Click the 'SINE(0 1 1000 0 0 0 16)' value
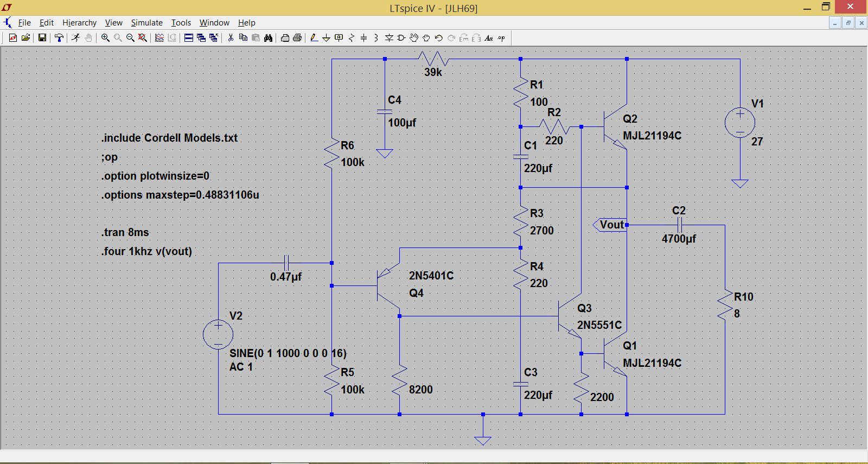Viewport: 868px width, 464px height. [x=288, y=353]
